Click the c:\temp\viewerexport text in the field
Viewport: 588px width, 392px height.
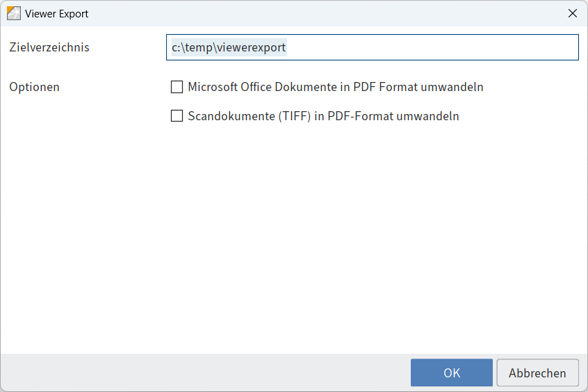tap(229, 48)
